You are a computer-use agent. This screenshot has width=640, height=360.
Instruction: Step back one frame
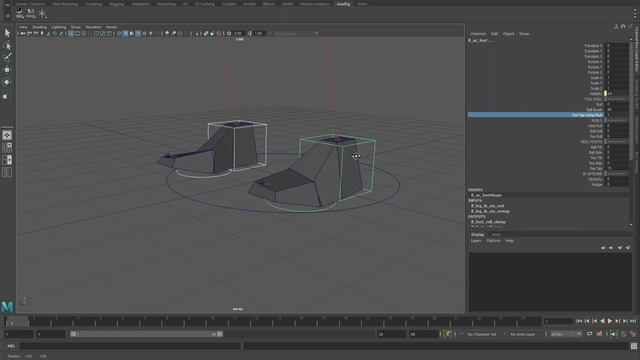pyautogui.click(x=587, y=321)
